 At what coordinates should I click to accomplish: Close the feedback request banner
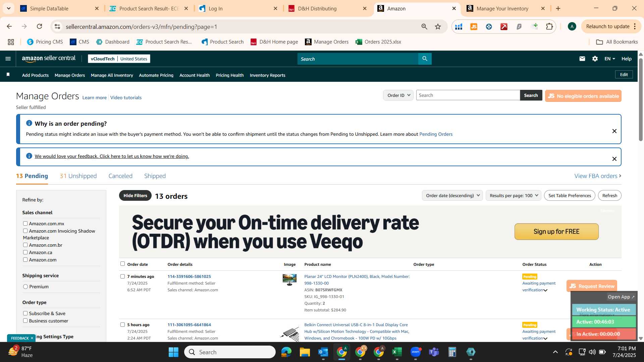click(x=614, y=159)
